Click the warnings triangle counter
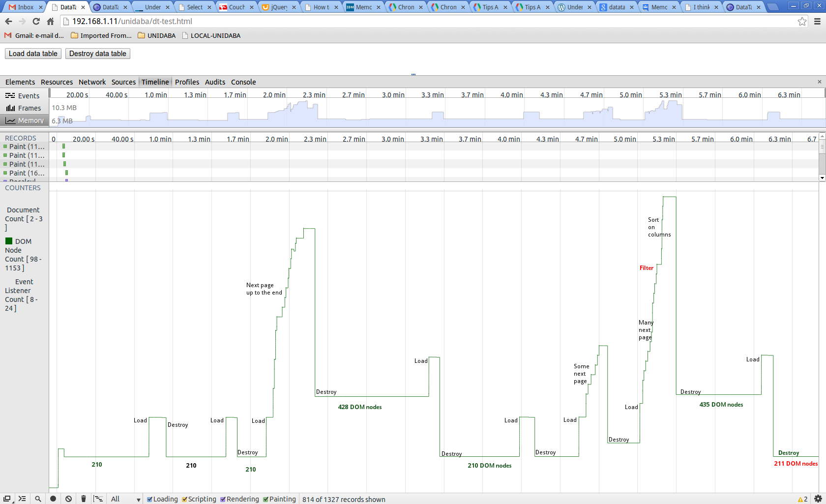The width and height of the screenshot is (826, 504). click(802, 499)
